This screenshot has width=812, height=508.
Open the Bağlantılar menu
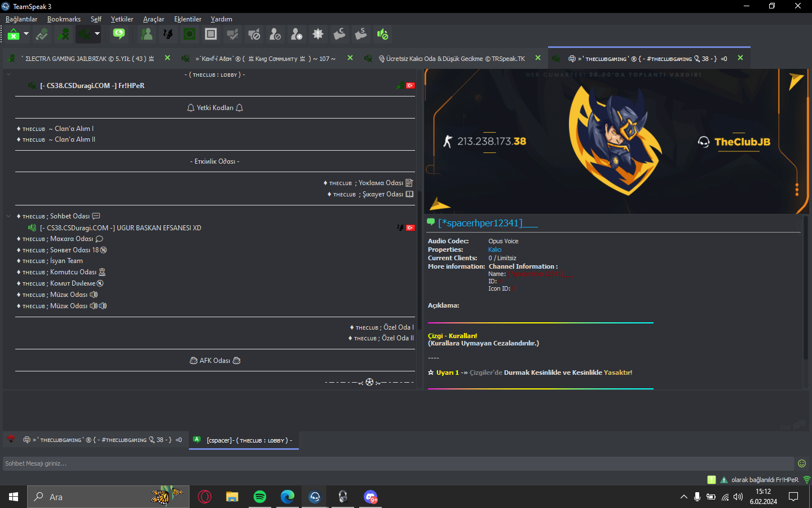click(21, 19)
